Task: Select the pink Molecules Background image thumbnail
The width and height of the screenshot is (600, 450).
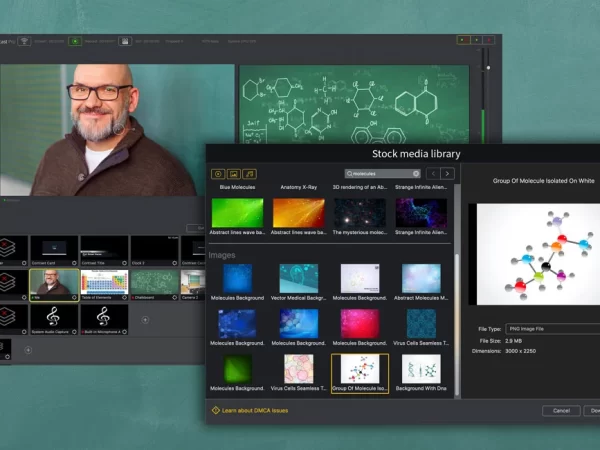Action: pos(360,324)
